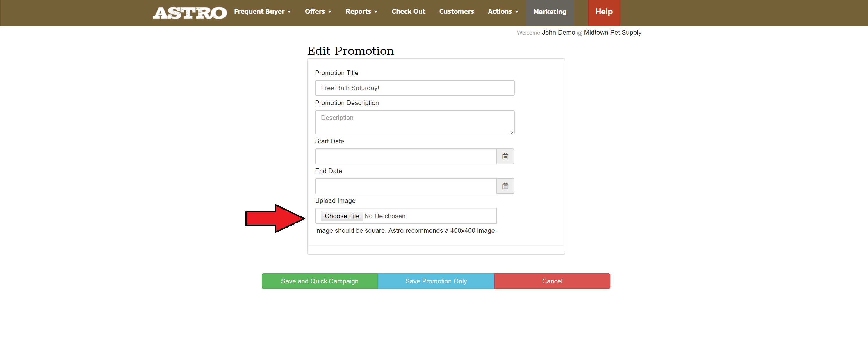Cancel editing the promotion
868x339 pixels.
coord(552,281)
